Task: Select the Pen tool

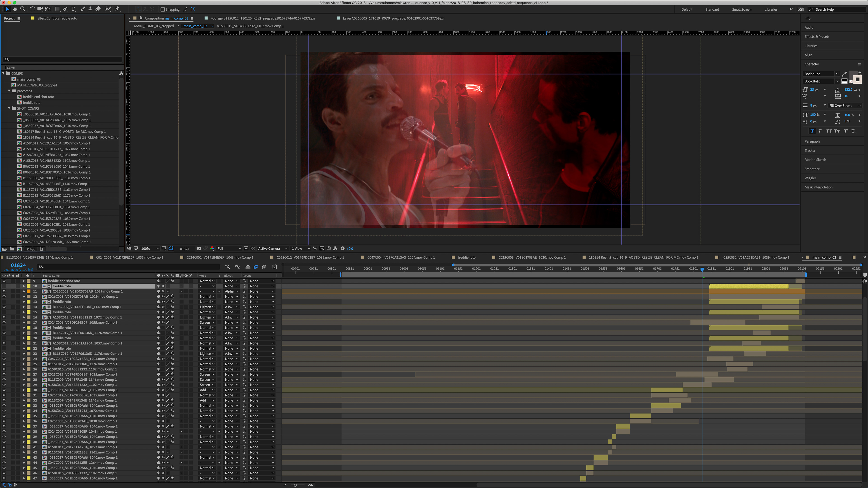Action: pyautogui.click(x=65, y=9)
